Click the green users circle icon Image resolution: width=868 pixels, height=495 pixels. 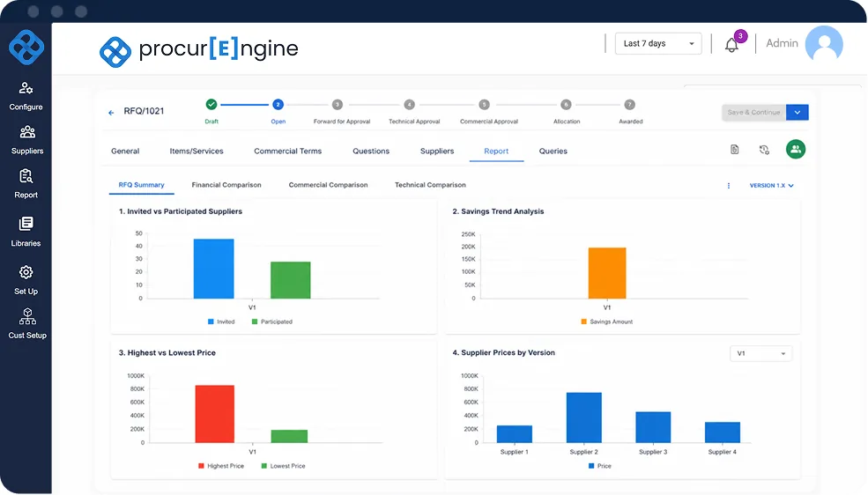pyautogui.click(x=796, y=150)
